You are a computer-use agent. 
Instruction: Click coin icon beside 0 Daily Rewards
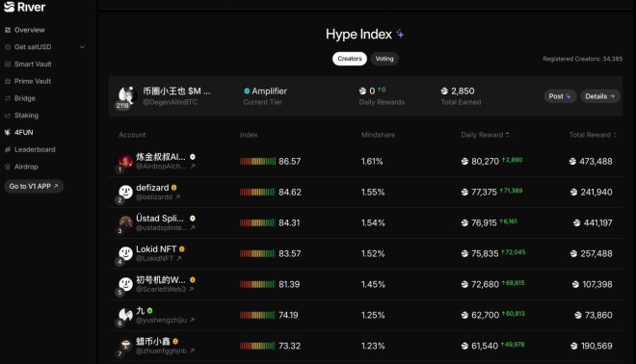coord(362,91)
